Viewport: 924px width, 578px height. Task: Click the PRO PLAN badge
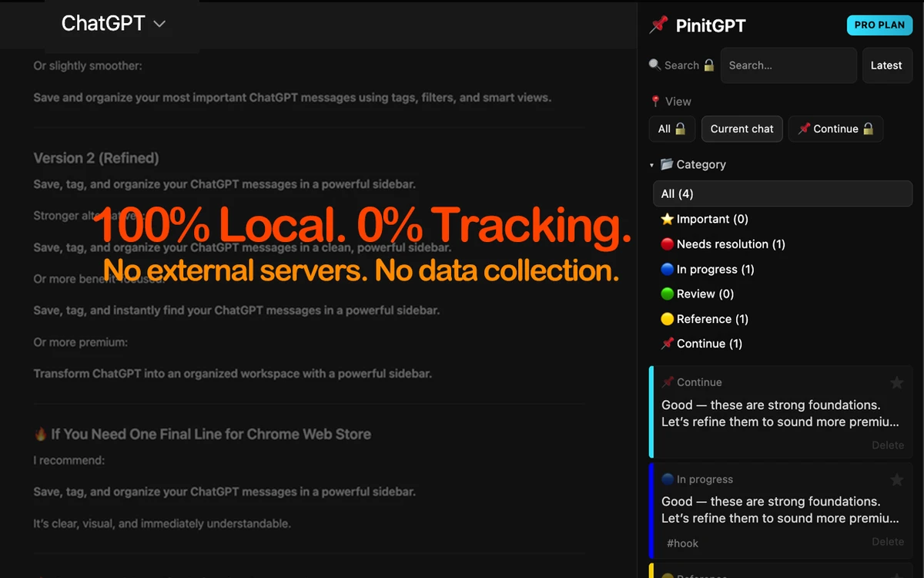(x=879, y=25)
